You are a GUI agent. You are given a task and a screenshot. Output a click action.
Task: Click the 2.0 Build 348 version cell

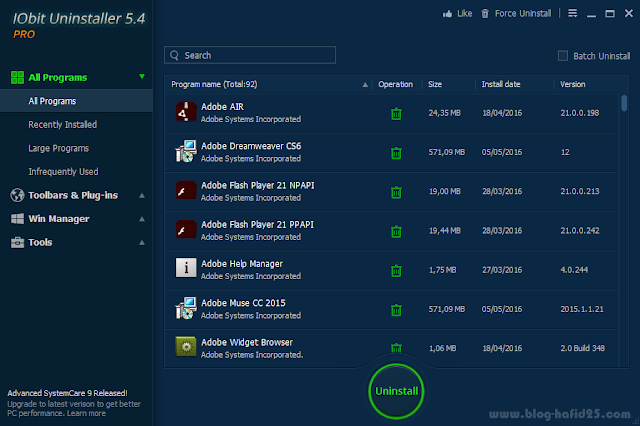(x=582, y=348)
